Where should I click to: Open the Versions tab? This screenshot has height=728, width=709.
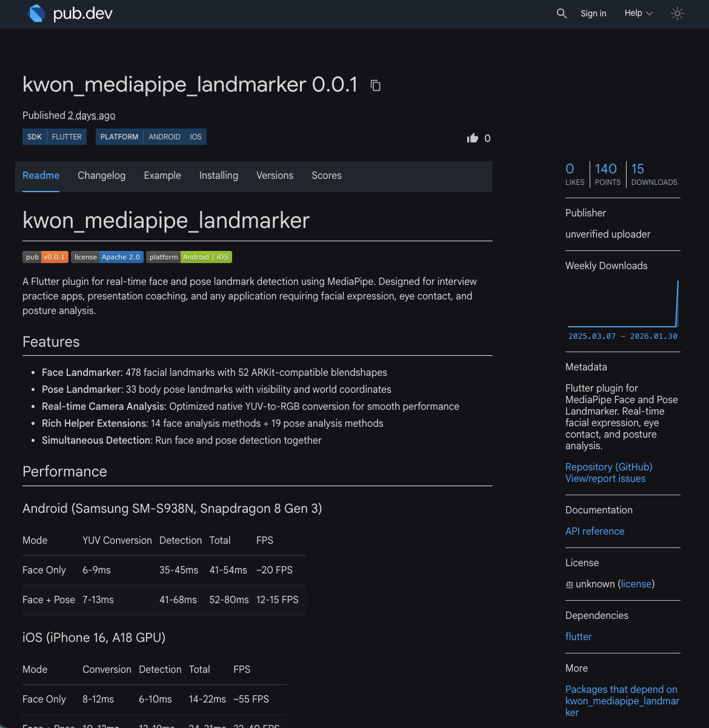click(x=275, y=176)
